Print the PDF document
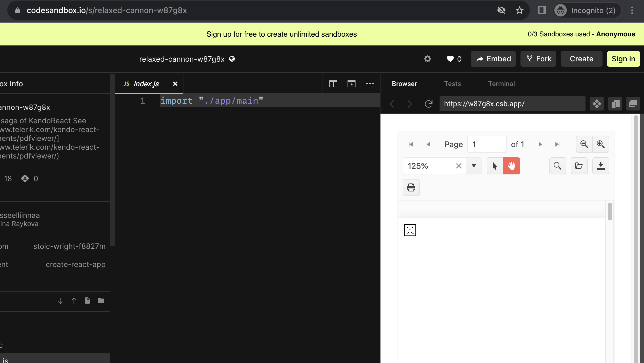Viewport: 644px width, 363px height. click(x=411, y=187)
